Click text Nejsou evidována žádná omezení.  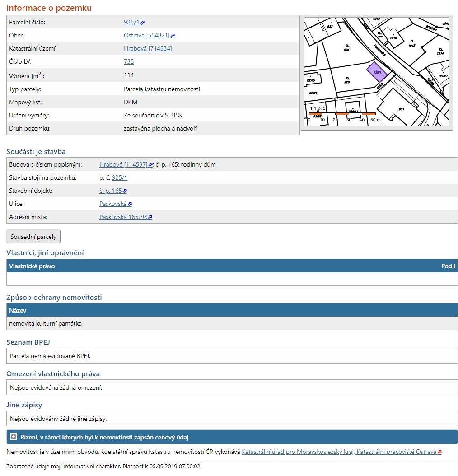(56, 387)
